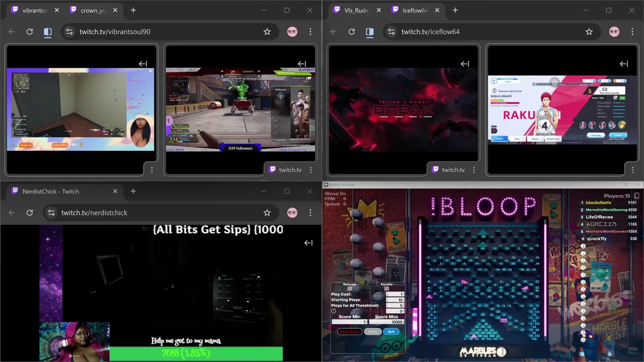Image resolution: width=644 pixels, height=362 pixels.
Task: Click the Training button in Rakuzan game
Action: (595, 135)
